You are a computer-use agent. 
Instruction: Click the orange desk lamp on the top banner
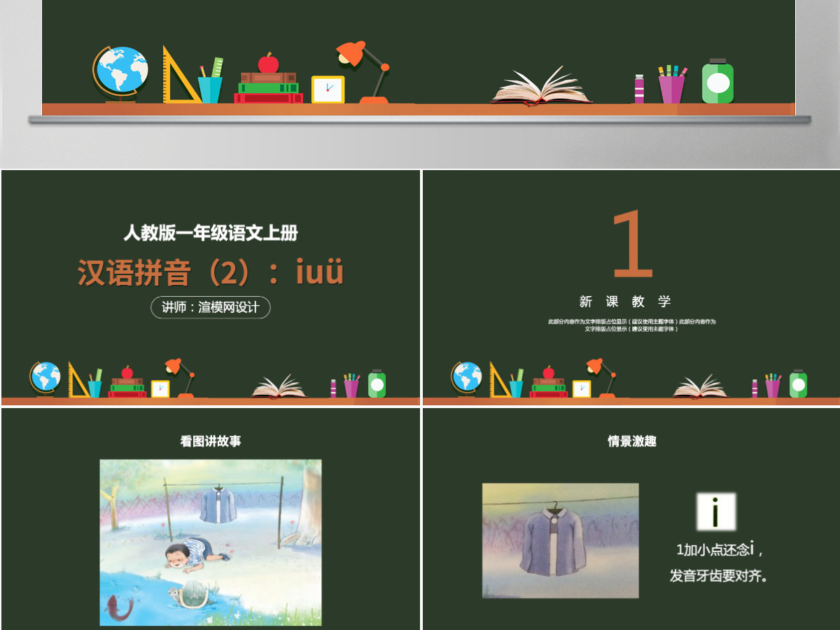tap(363, 72)
